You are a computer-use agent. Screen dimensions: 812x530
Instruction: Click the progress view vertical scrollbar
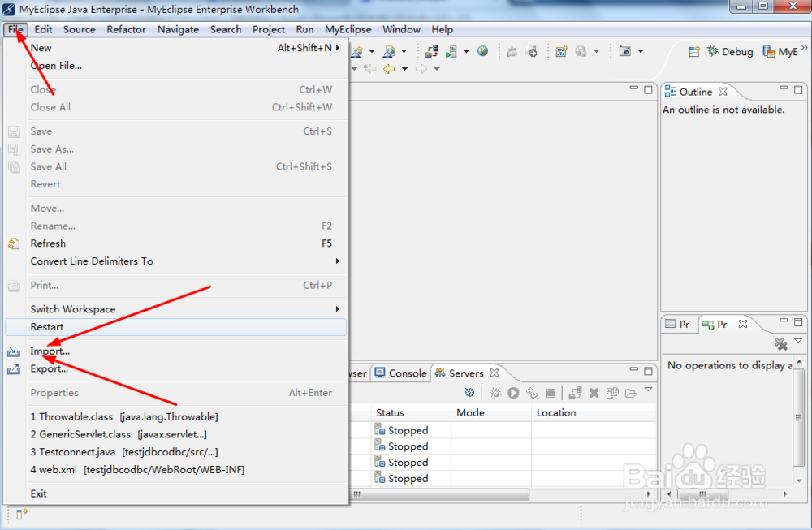pos(799,418)
